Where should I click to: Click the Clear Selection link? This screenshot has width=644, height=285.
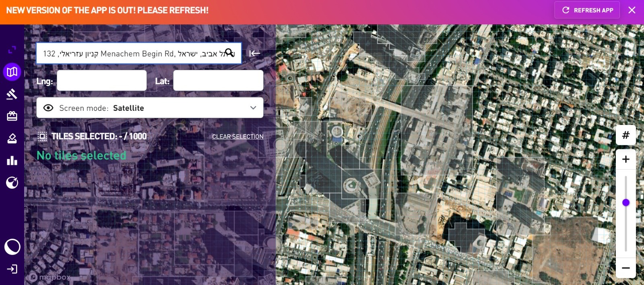pyautogui.click(x=237, y=137)
